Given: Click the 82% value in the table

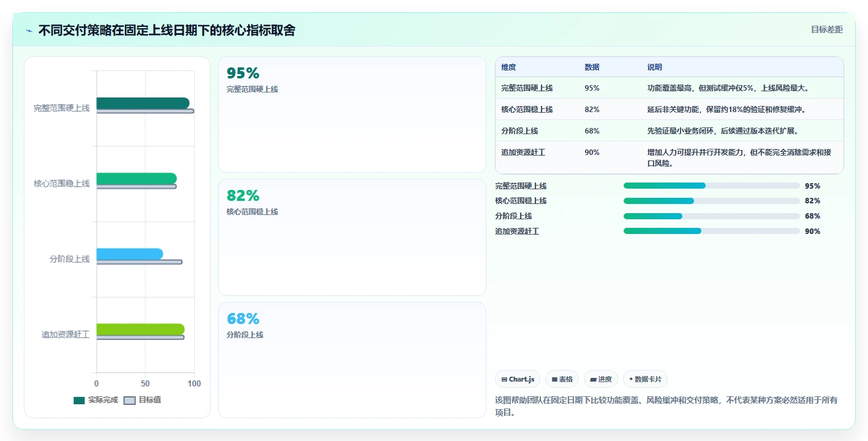Looking at the screenshot, I should click(x=592, y=110).
